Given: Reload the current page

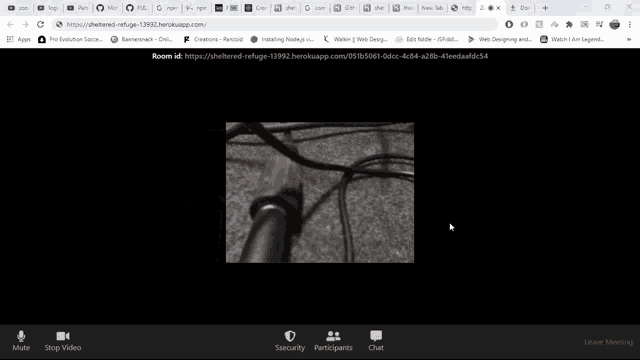Looking at the screenshot, I should [x=40, y=24].
